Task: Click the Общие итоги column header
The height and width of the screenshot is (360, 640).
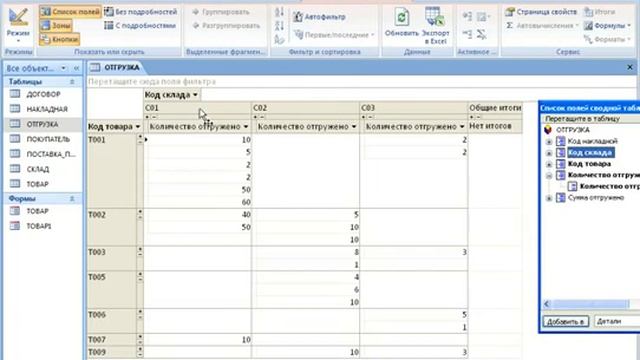Action: point(495,108)
